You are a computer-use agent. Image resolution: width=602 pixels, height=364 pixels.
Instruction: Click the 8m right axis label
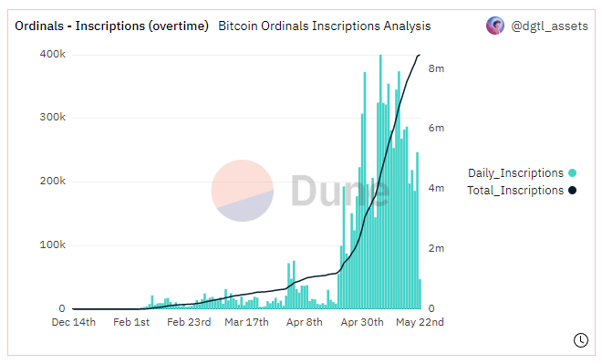(436, 68)
